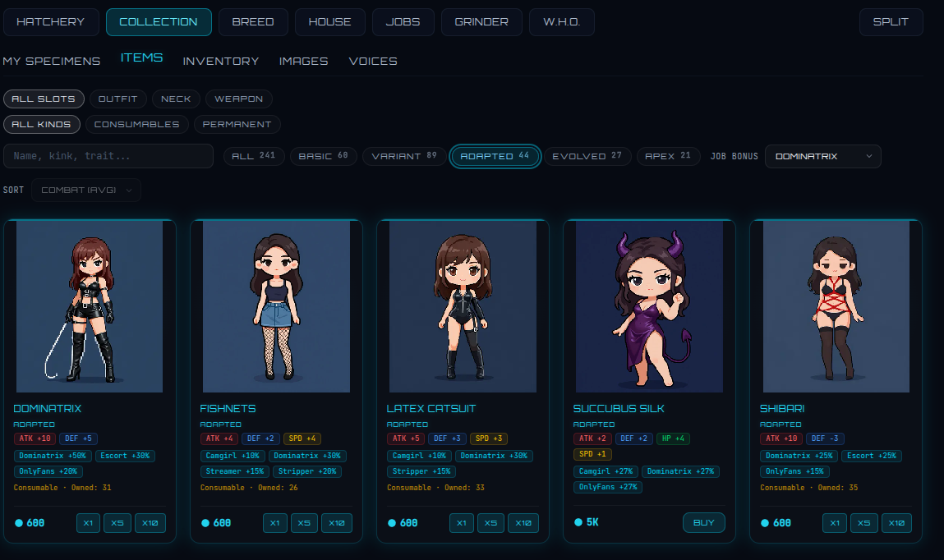The height and width of the screenshot is (560, 944).
Task: Click the Succubus Silk card title
Action: [619, 408]
